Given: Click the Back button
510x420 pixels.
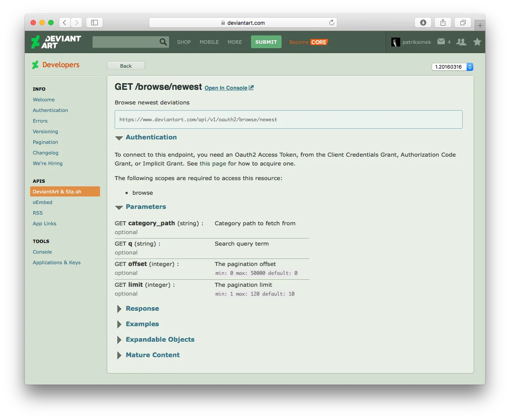Looking at the screenshot, I should pos(126,66).
